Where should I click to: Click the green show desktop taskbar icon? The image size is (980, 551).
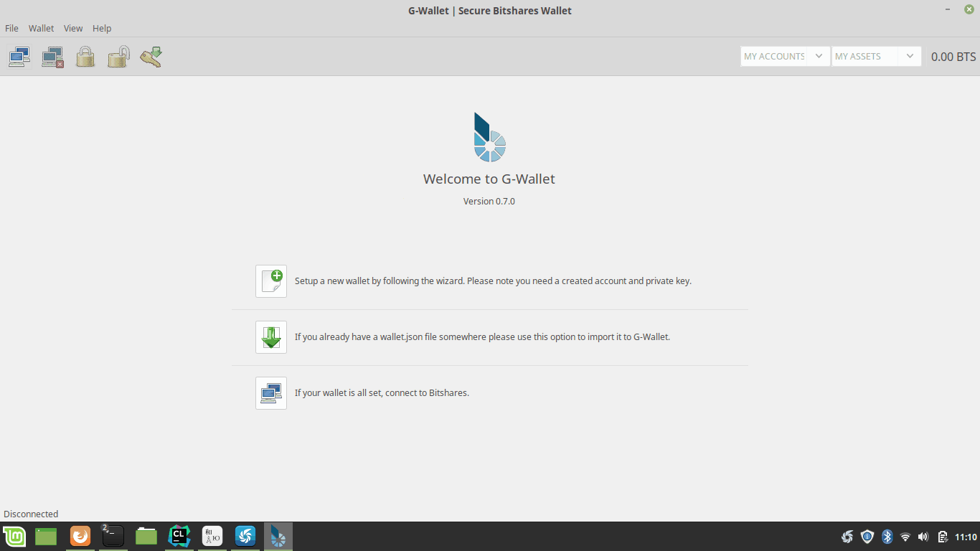[x=46, y=536]
